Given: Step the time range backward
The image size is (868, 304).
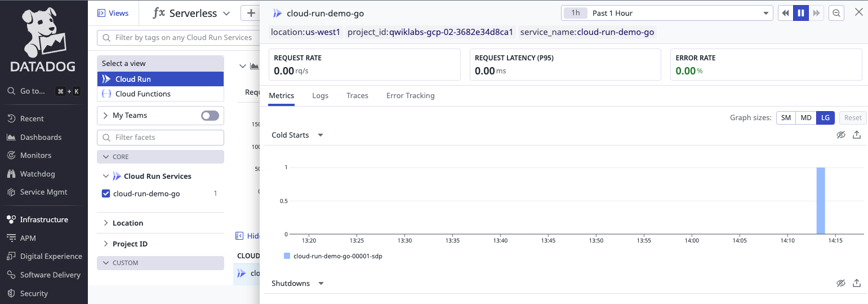Looking at the screenshot, I should [785, 13].
